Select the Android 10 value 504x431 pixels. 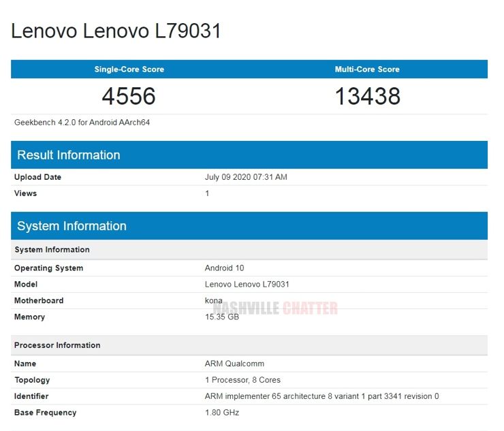tap(224, 268)
